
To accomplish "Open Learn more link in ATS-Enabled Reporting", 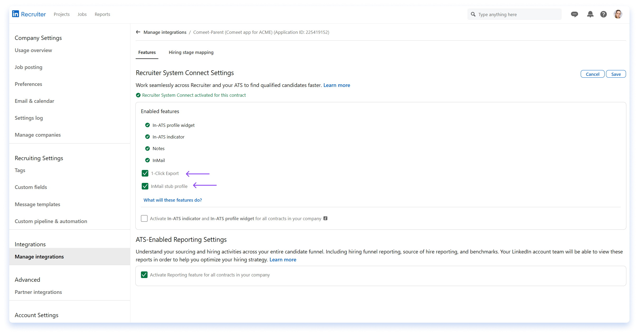I will (x=283, y=260).
